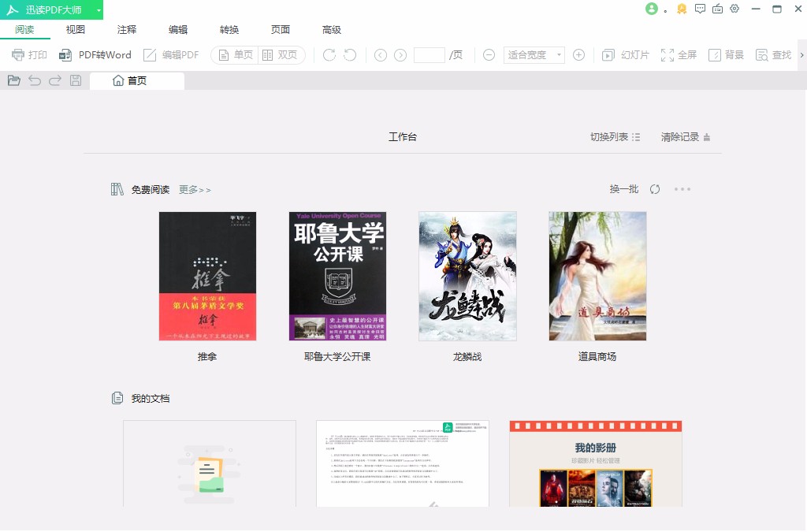Open the 龙鳞战 book cover

point(467,276)
